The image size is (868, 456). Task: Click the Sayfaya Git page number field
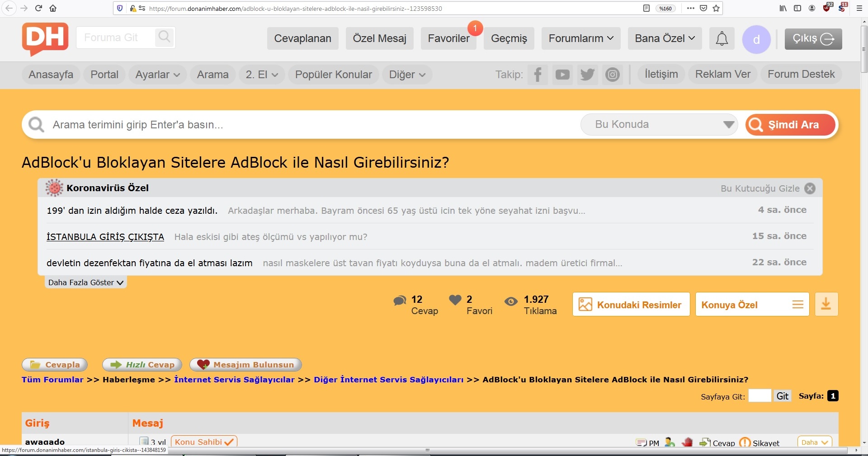coord(759,396)
